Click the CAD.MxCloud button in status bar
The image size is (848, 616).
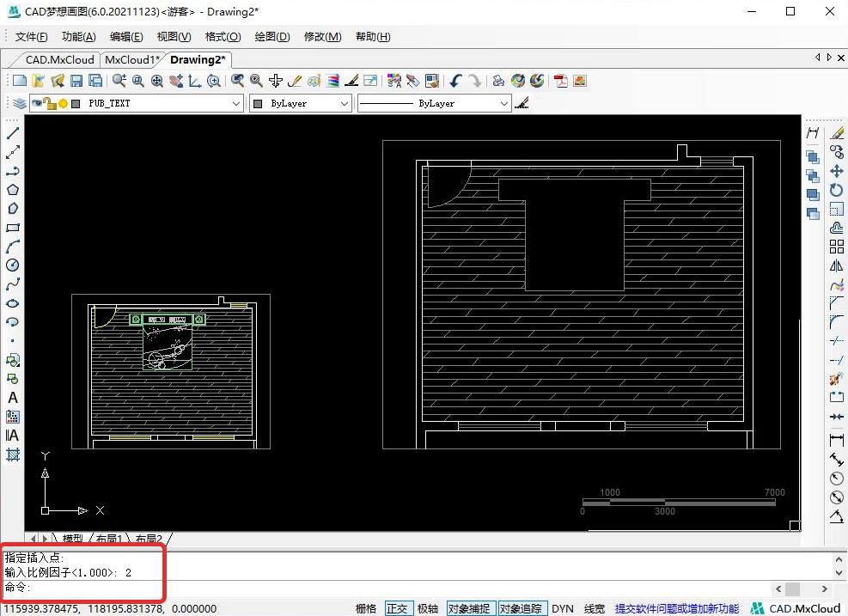(x=796, y=608)
